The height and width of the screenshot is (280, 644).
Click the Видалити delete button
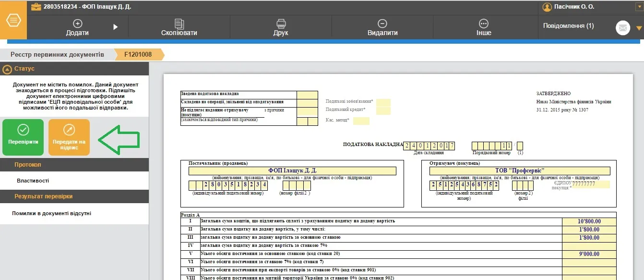pos(382,27)
